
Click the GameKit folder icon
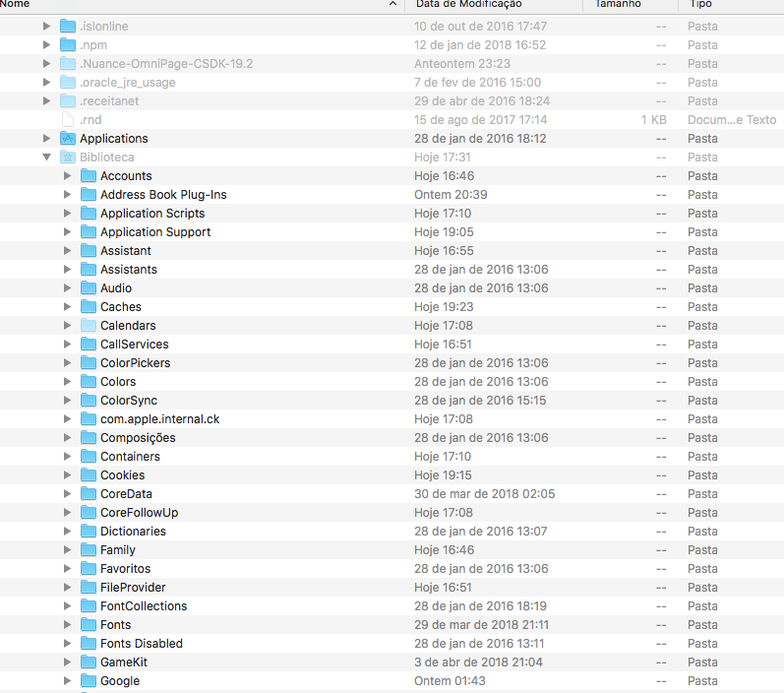(89, 661)
